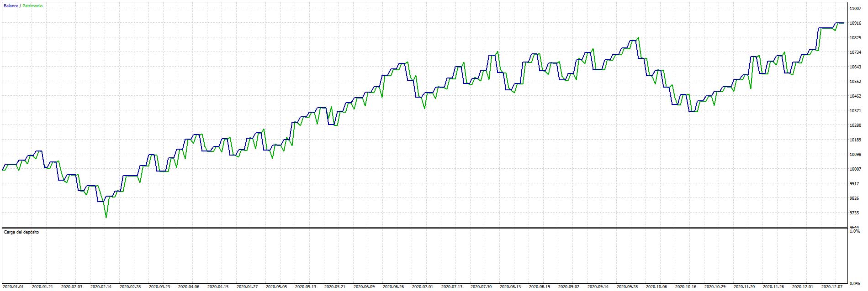The width and height of the screenshot is (868, 291).
Task: Click the 1.0% deposit load scale label
Action: [x=854, y=232]
